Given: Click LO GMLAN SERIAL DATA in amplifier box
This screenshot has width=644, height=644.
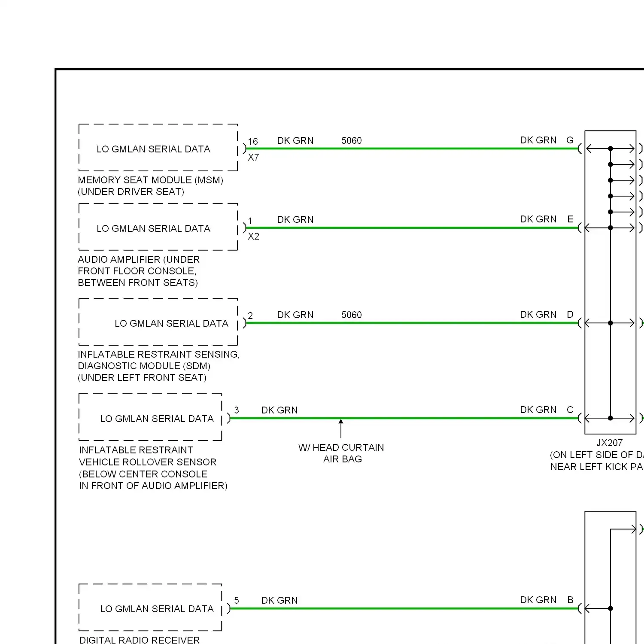Looking at the screenshot, I should (x=154, y=228).
